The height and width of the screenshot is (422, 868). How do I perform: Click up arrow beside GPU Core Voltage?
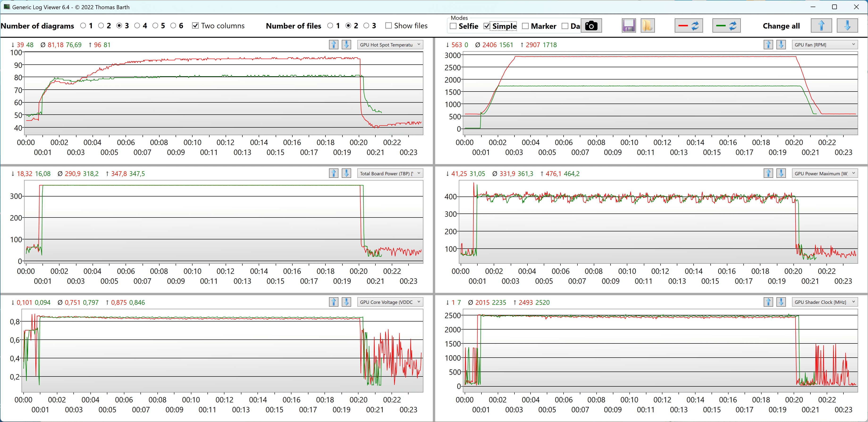click(x=334, y=302)
